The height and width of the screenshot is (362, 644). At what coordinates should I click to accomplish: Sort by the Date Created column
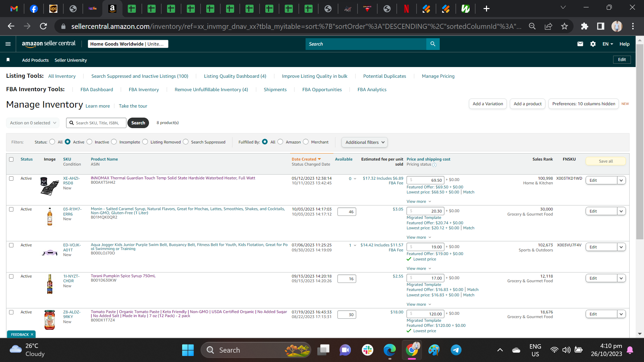pyautogui.click(x=306, y=159)
